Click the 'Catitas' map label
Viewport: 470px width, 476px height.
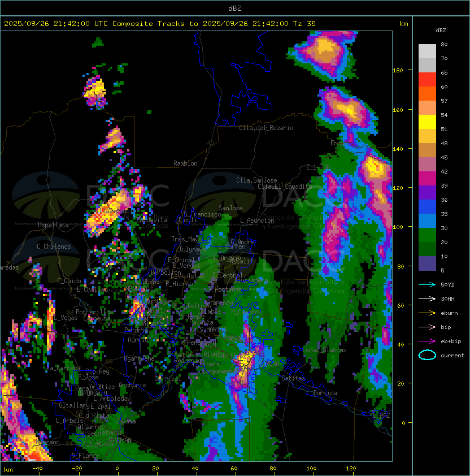[x=293, y=378]
